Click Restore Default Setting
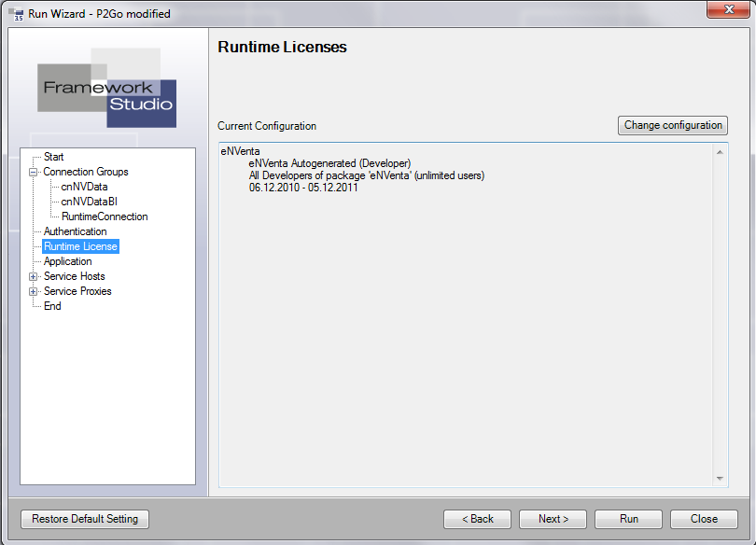The height and width of the screenshot is (545, 756). (x=85, y=519)
